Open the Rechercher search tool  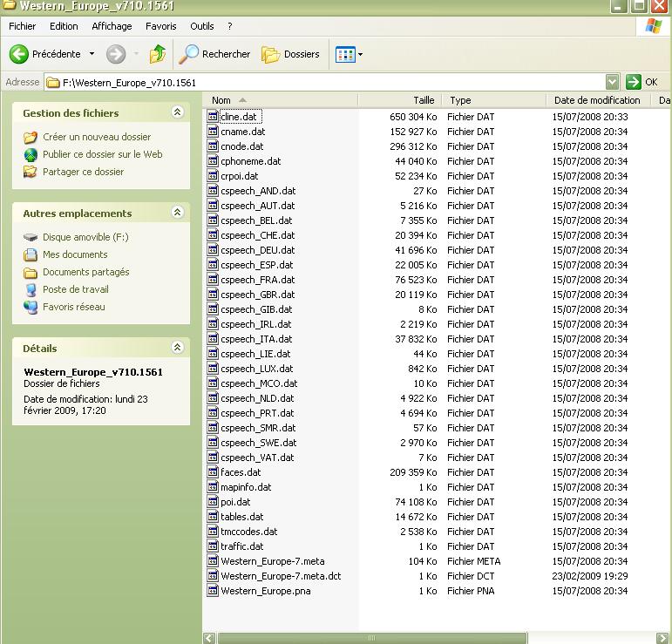pyautogui.click(x=214, y=54)
